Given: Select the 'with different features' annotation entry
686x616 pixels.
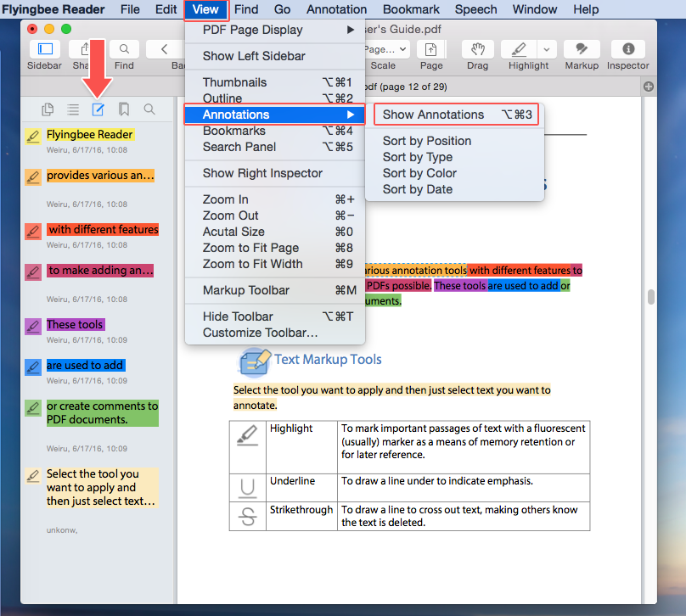Looking at the screenshot, I should pos(103,230).
